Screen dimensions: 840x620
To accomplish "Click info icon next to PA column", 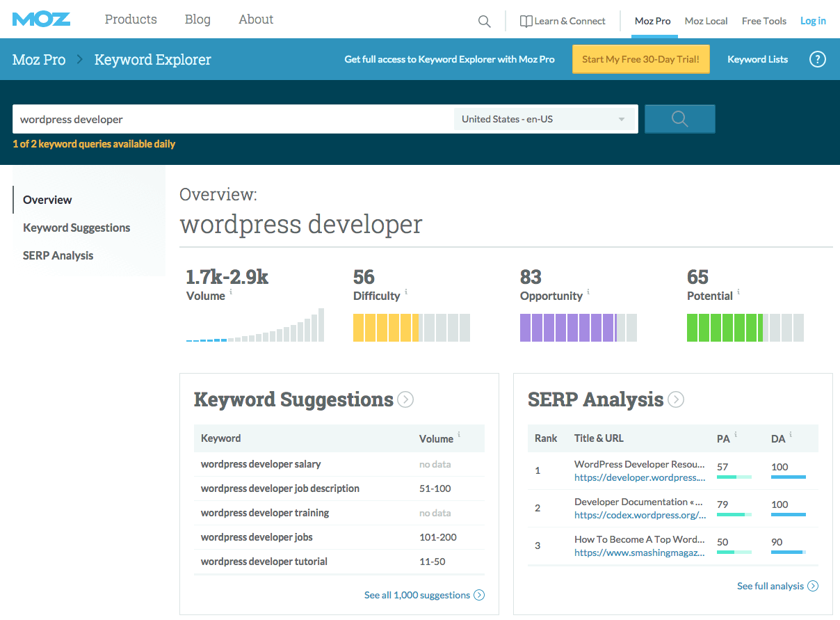I will [736, 435].
